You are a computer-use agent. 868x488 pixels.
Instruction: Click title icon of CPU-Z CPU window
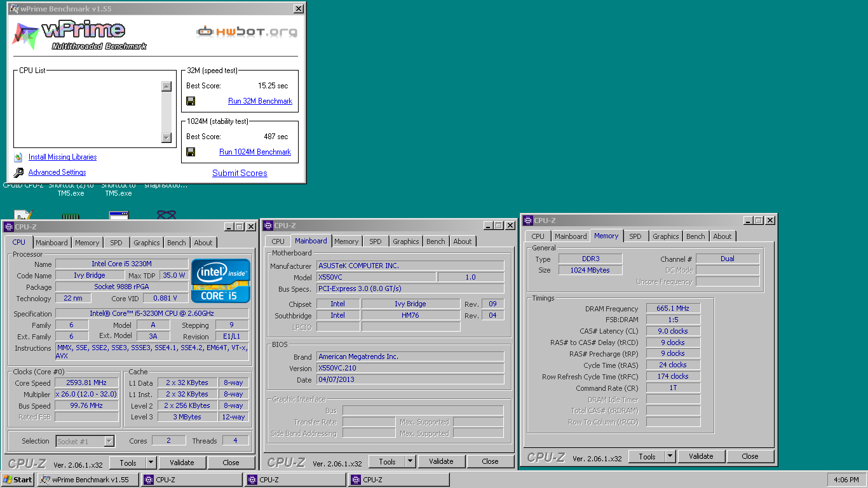coord(9,227)
